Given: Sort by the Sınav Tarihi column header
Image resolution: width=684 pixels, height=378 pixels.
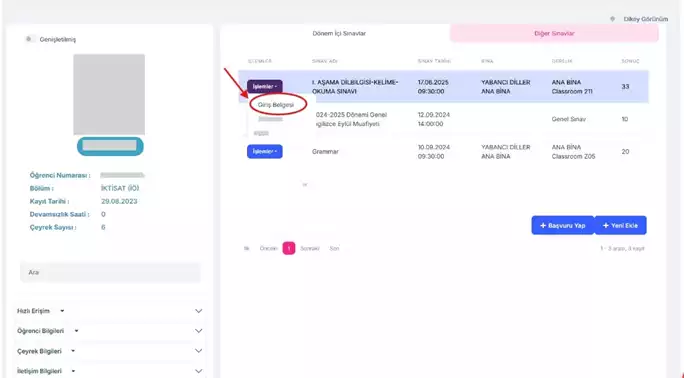Looking at the screenshot, I should [x=434, y=61].
